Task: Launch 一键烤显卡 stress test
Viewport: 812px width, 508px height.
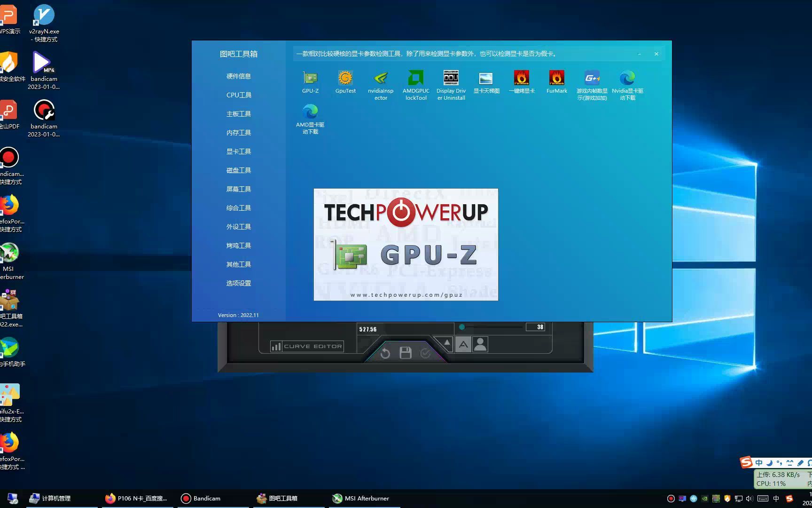Action: [522, 82]
